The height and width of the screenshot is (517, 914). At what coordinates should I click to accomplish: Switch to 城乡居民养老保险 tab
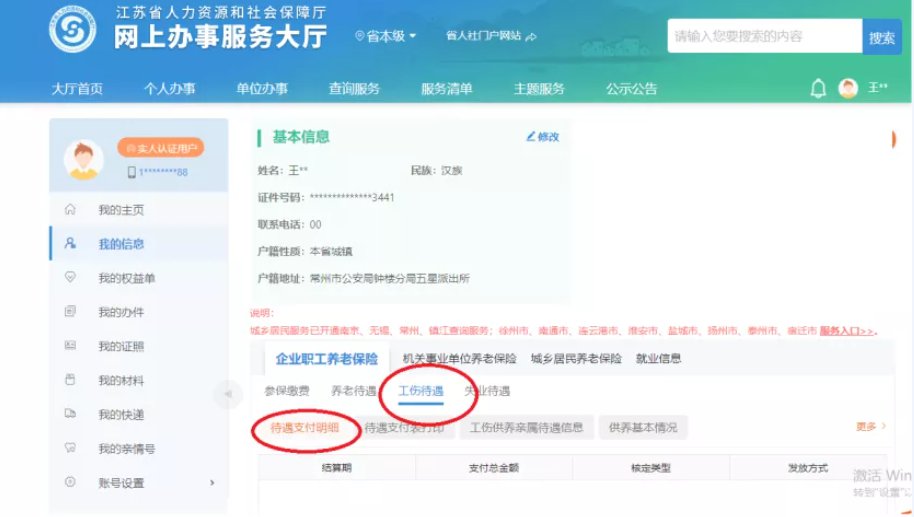point(576,358)
